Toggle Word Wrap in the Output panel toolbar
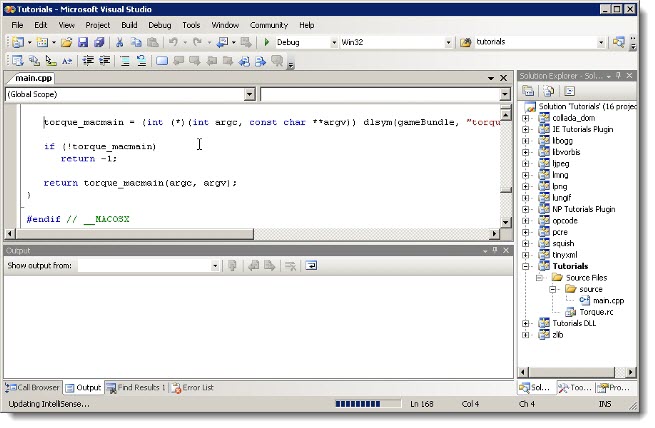Image resolution: width=655 pixels, height=428 pixels. [x=311, y=266]
